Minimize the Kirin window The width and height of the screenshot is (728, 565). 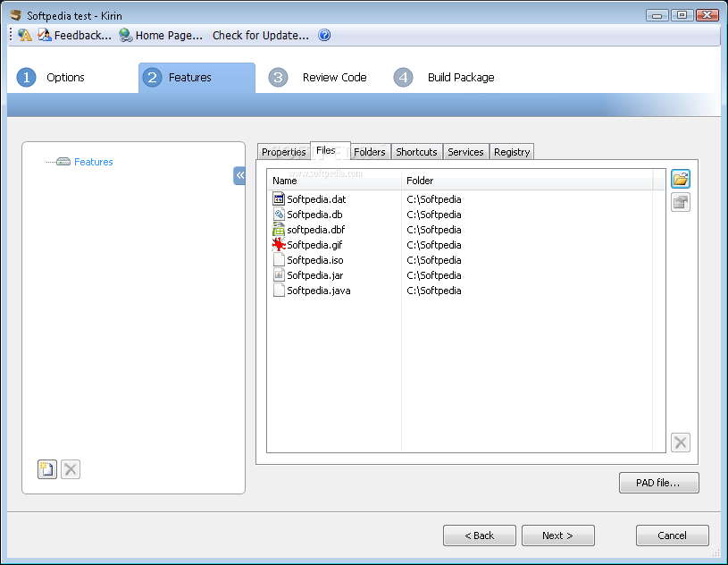[657, 15]
